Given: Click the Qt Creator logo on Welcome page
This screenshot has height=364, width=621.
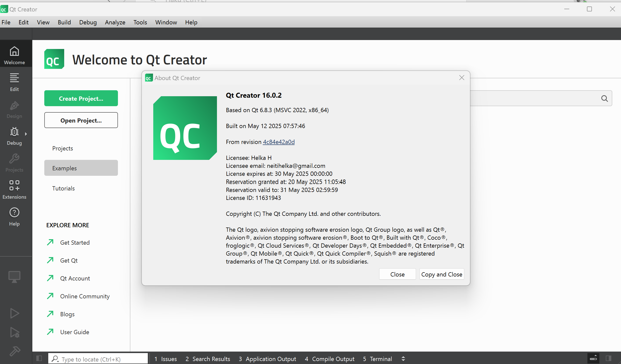Looking at the screenshot, I should [x=54, y=59].
